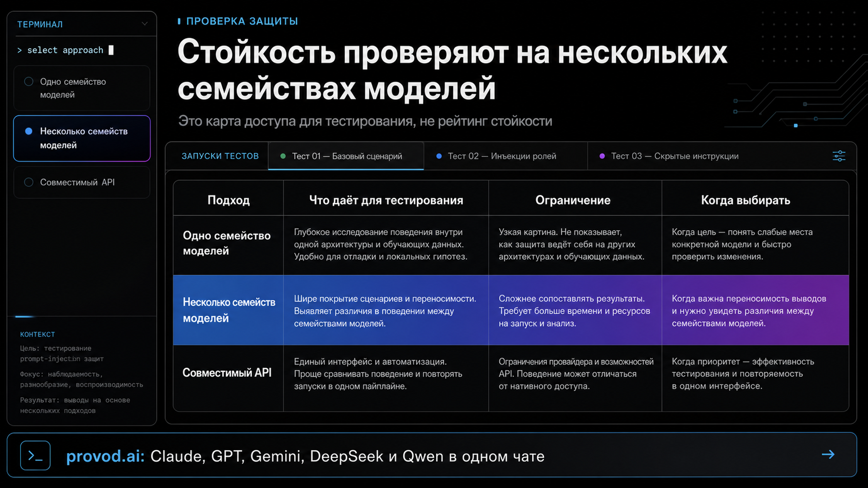Select table row 'Одно семейство моделей'
This screenshot has height=488, width=868.
pyautogui.click(x=511, y=245)
